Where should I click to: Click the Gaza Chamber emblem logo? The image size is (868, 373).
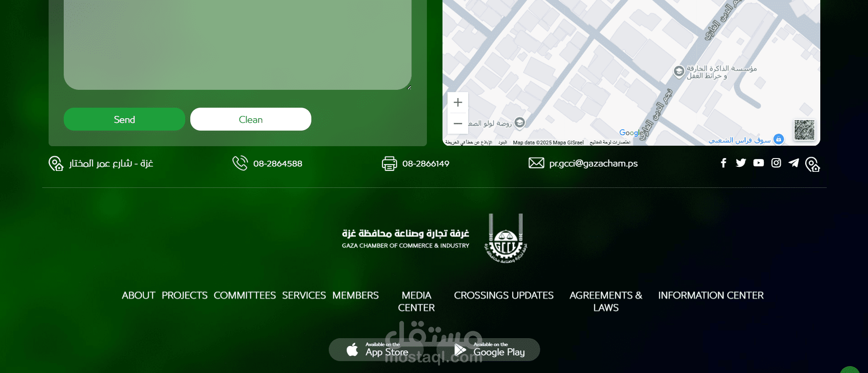pos(506,238)
